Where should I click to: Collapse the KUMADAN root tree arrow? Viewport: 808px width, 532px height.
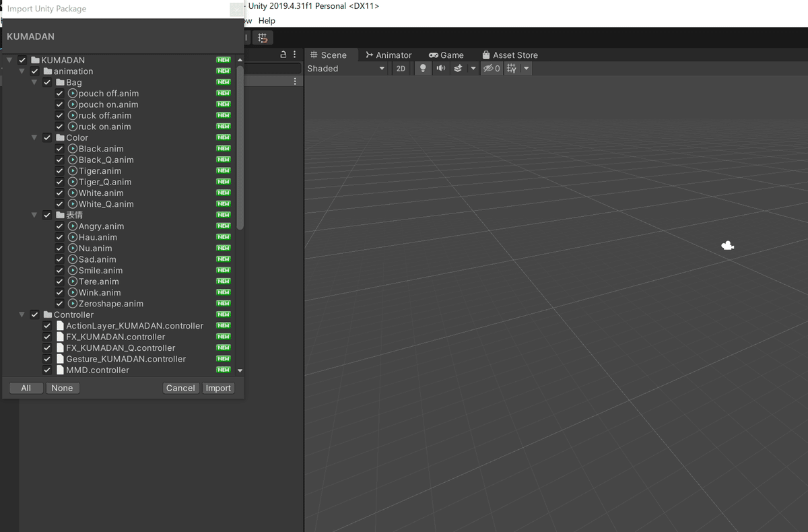pos(9,60)
